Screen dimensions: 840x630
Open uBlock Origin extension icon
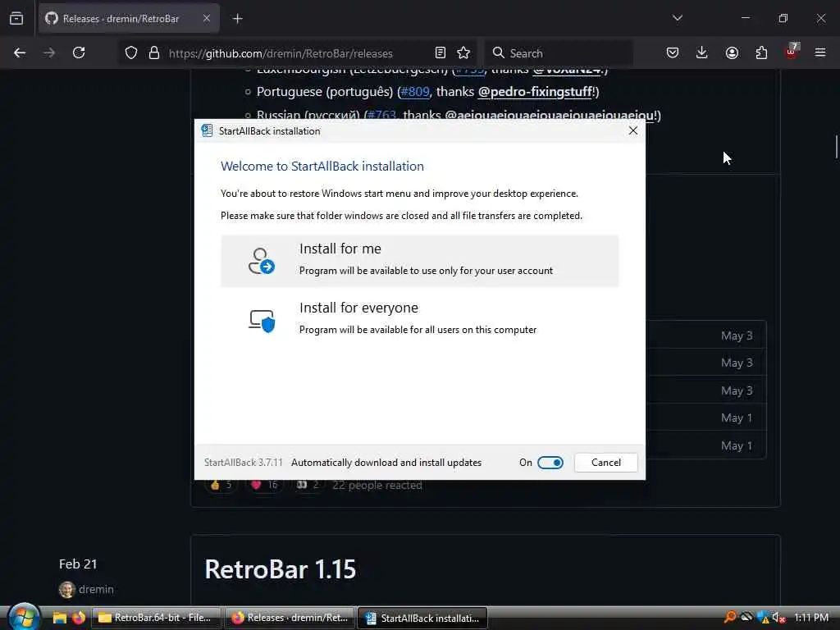tap(792, 52)
